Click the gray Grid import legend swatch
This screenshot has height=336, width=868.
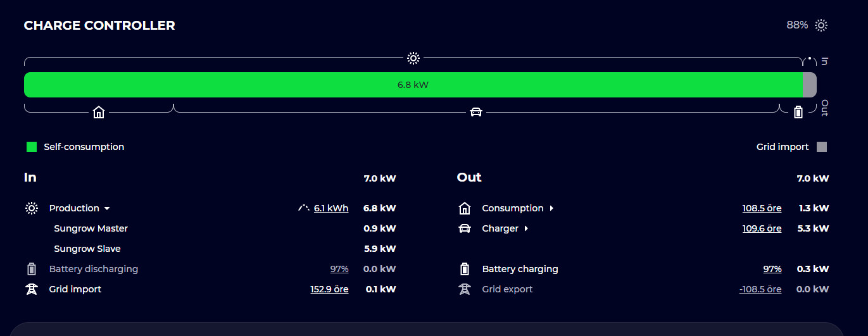[x=822, y=147]
